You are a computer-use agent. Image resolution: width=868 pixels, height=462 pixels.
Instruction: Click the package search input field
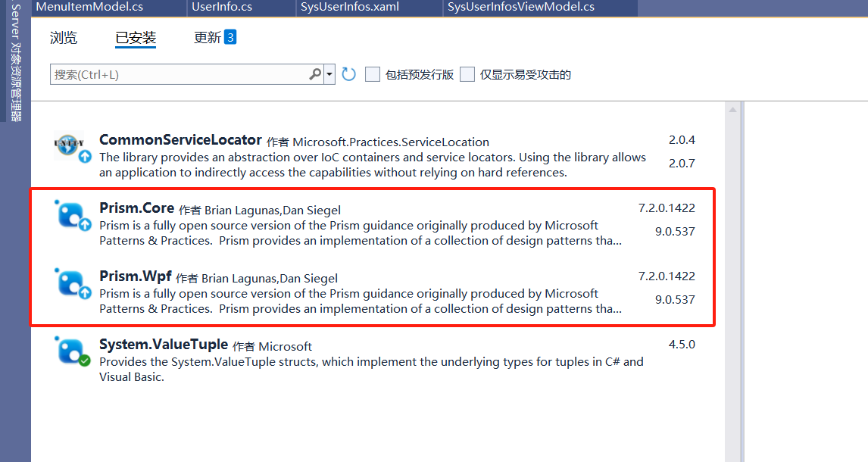tap(179, 74)
